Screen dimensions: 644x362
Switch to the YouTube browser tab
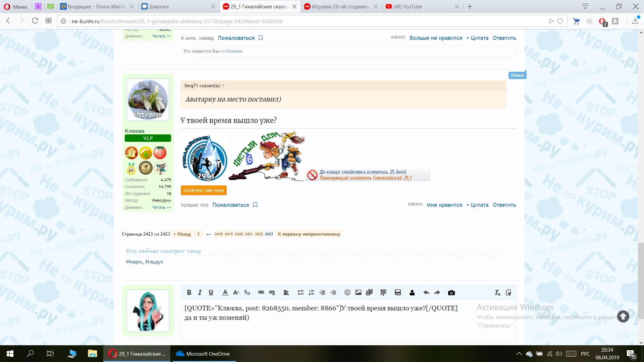pos(408,6)
